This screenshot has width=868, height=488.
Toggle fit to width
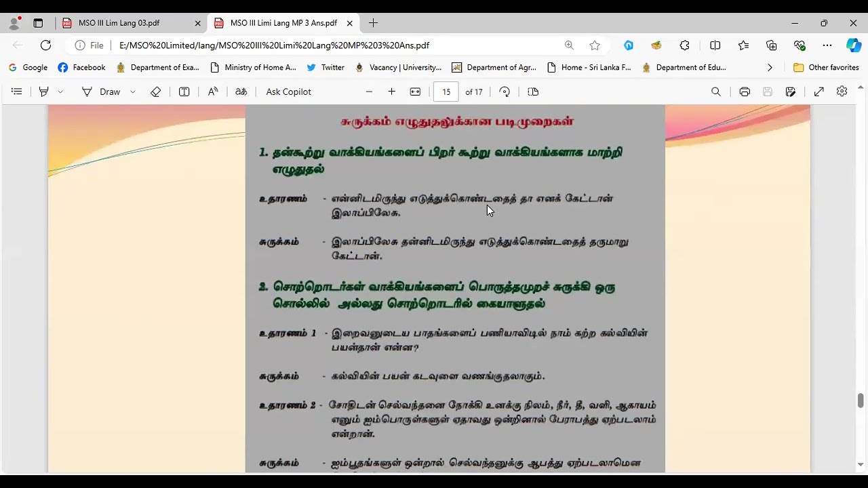point(415,91)
